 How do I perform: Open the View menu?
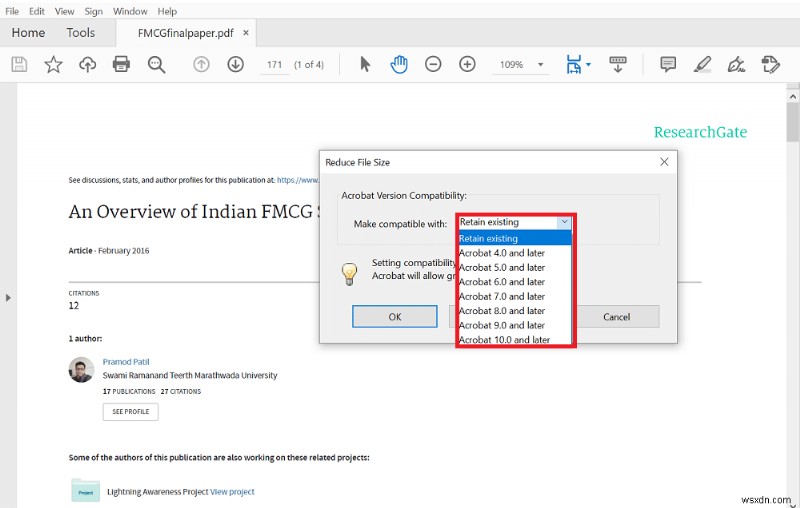(64, 11)
